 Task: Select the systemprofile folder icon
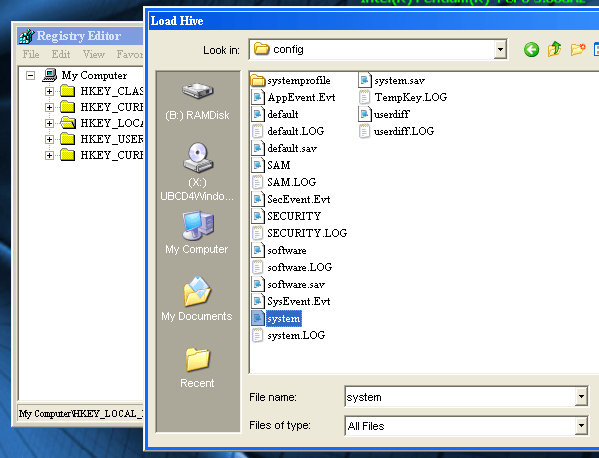pos(258,81)
